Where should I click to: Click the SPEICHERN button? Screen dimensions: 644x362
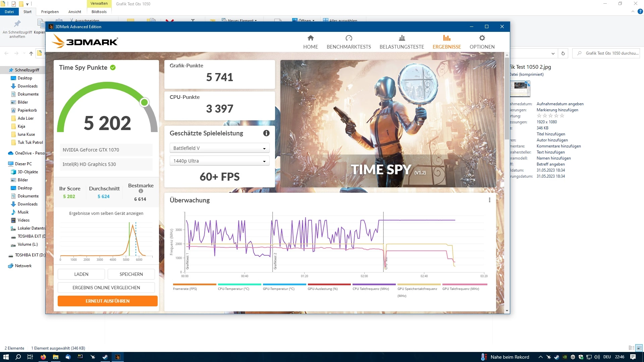(x=131, y=274)
